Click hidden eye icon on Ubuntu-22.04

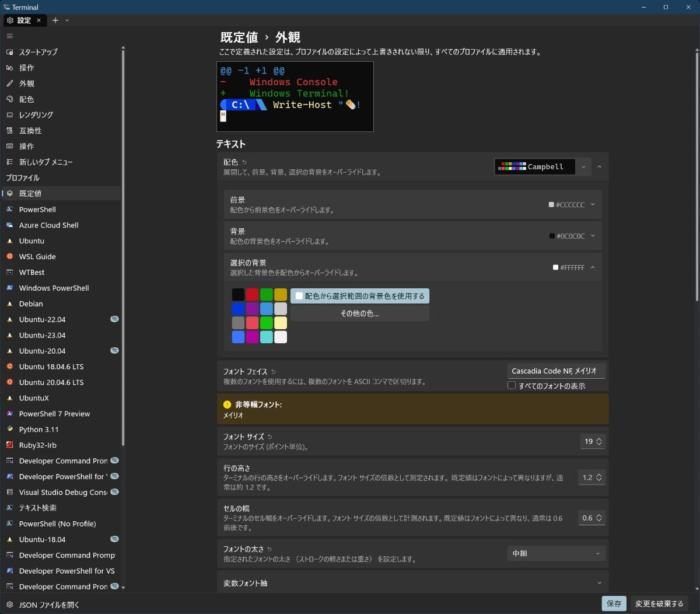click(114, 319)
